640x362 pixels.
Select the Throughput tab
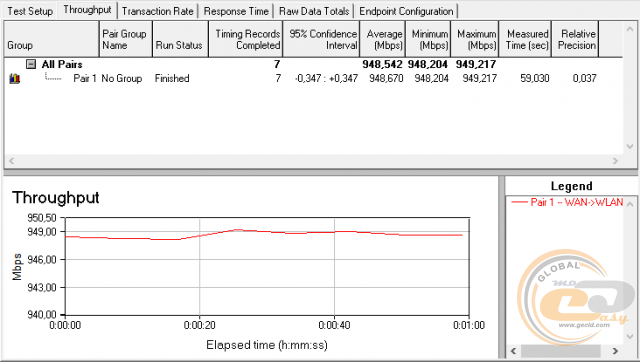click(87, 10)
